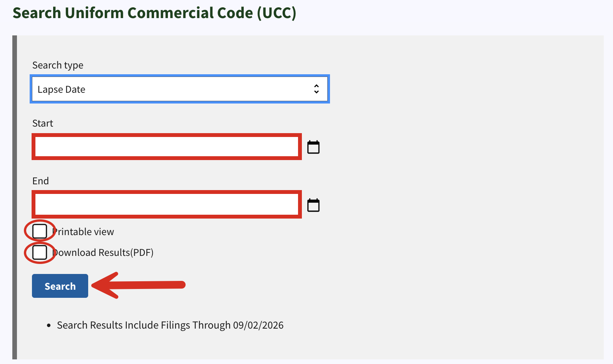Click the gray vertical bar beside form
Viewport: 613px width, 364px height.
tap(15, 197)
